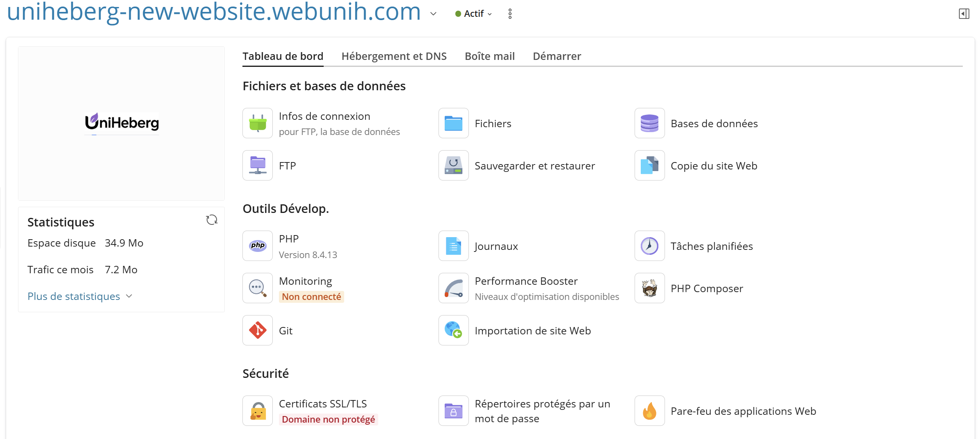Expand Plus de statistiques

[80, 296]
